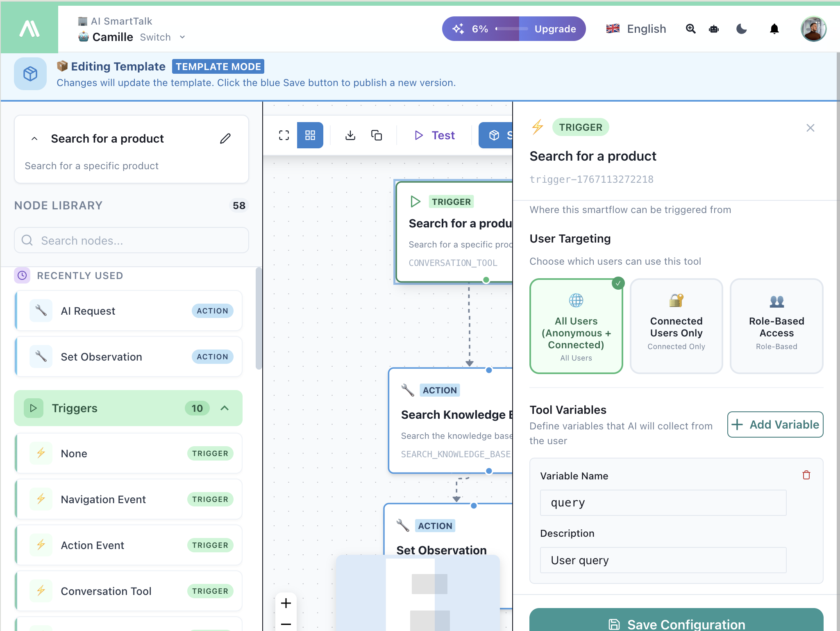Click the Search nodes input field
The width and height of the screenshot is (840, 631).
[131, 241]
